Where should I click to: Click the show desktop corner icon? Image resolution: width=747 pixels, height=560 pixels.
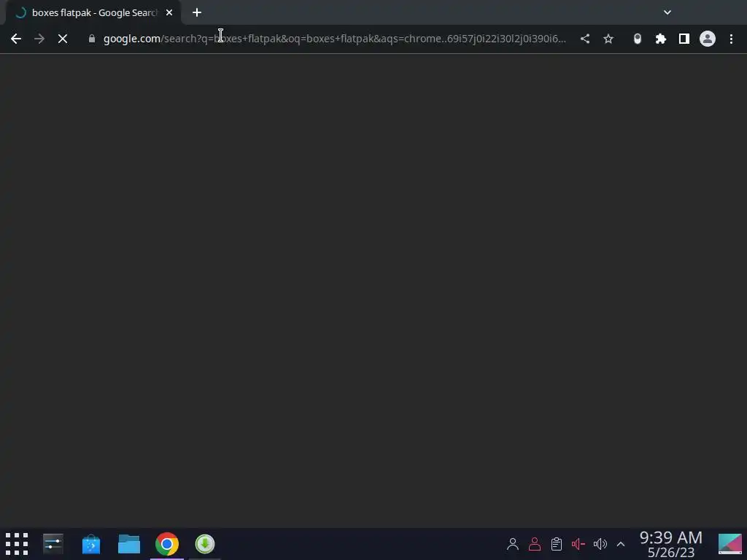coord(729,544)
